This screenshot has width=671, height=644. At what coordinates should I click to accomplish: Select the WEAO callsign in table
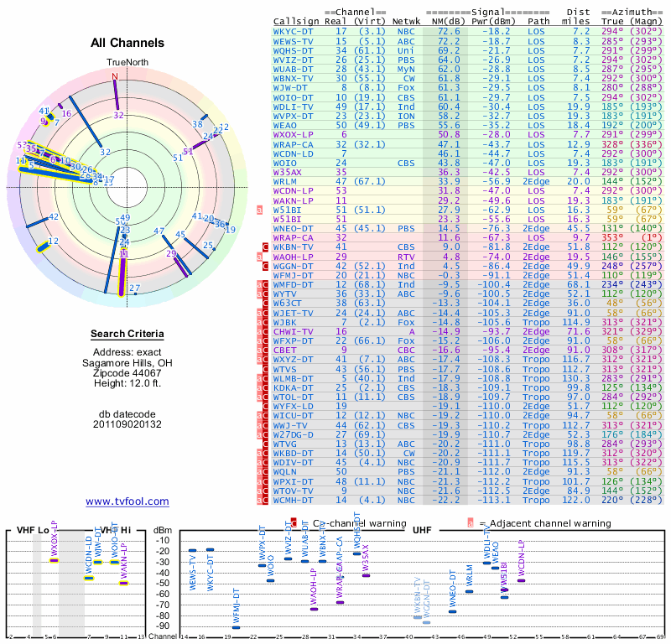point(284,126)
